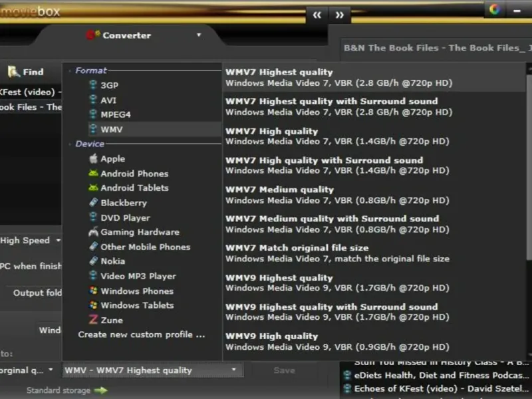
Task: Select the Android Phones device entry
Action: (x=155, y=174)
